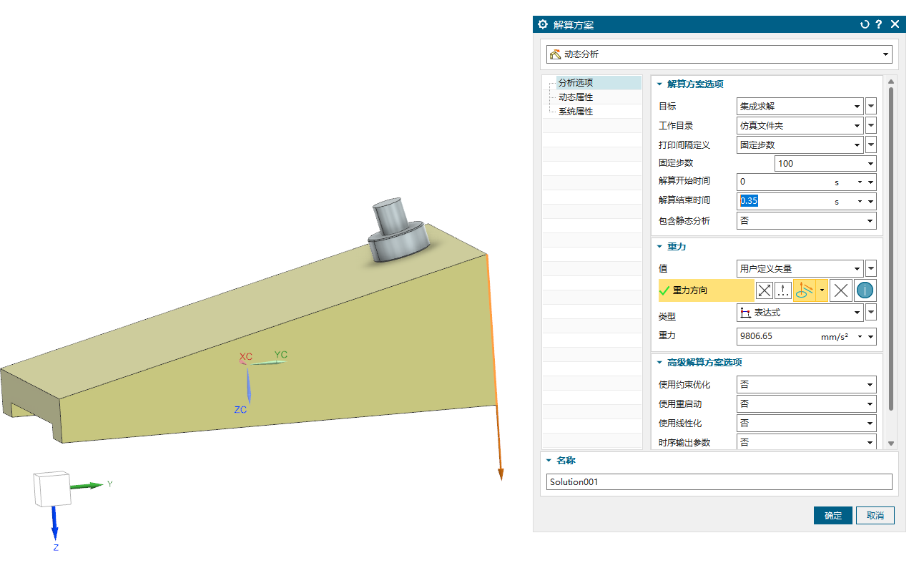Image resolution: width=924 pixels, height=563 pixels.
Task: Open the 动态分析 solution type dropdown
Action: click(719, 54)
